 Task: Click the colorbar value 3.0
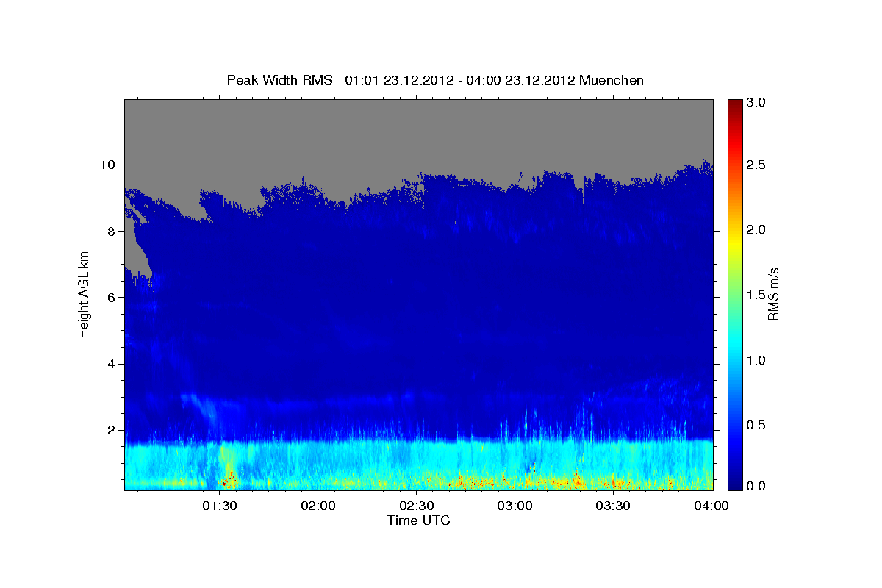(757, 103)
